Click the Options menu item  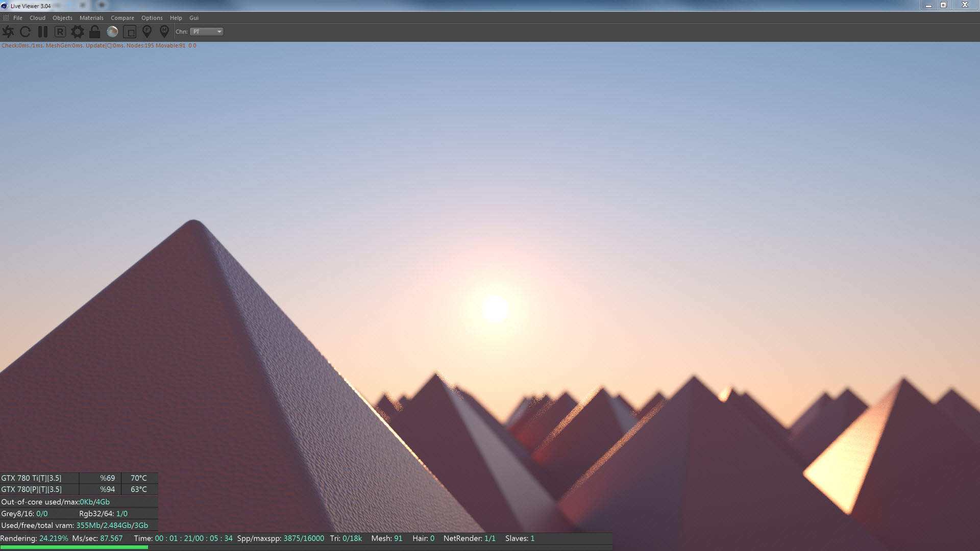[x=152, y=18]
